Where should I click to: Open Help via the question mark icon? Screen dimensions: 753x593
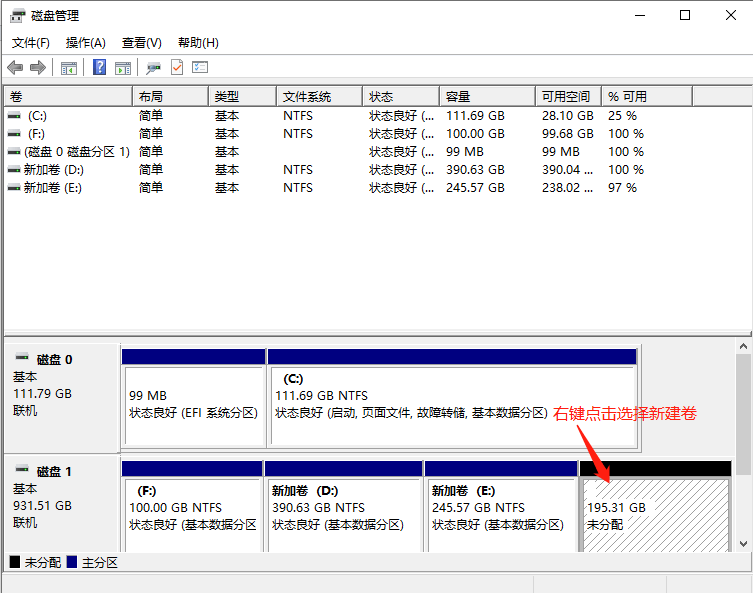pyautogui.click(x=99, y=67)
